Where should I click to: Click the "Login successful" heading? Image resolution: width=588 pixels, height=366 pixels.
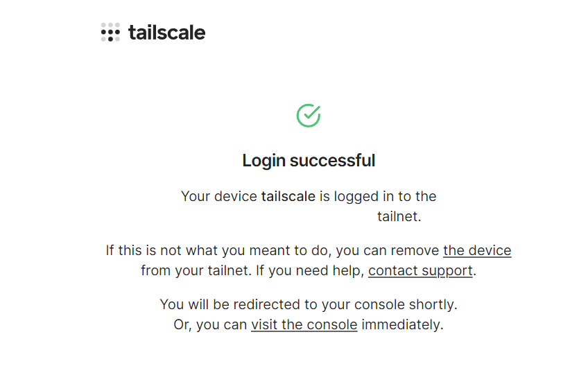click(309, 161)
